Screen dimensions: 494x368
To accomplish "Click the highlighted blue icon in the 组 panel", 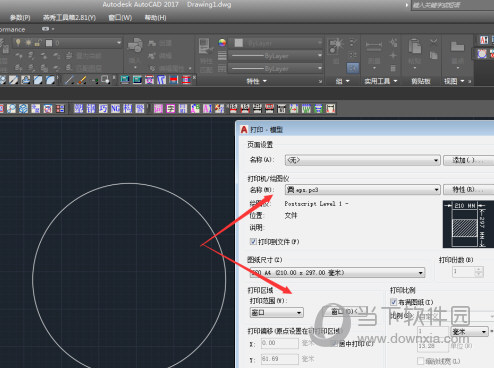I will point(353,68).
